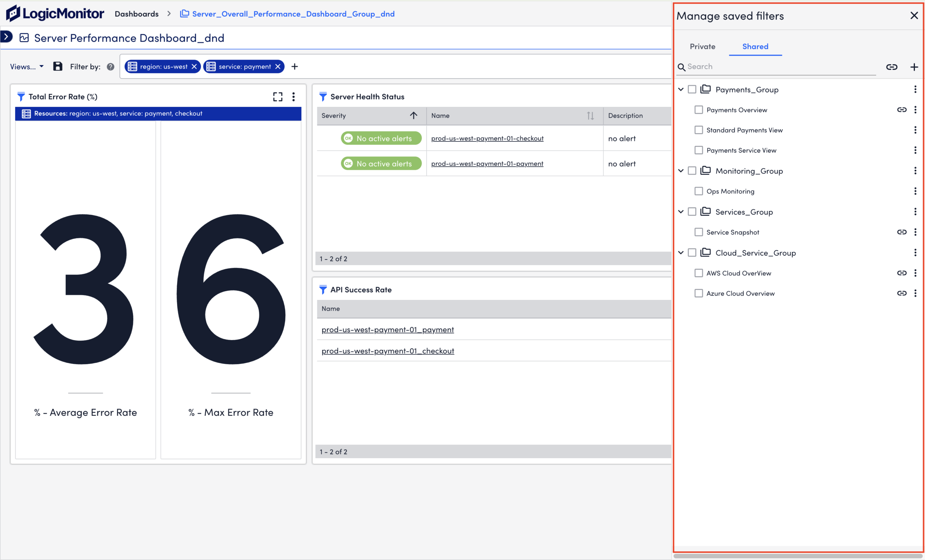Check the Services_Group checkbox
The image size is (925, 560).
pyautogui.click(x=692, y=212)
